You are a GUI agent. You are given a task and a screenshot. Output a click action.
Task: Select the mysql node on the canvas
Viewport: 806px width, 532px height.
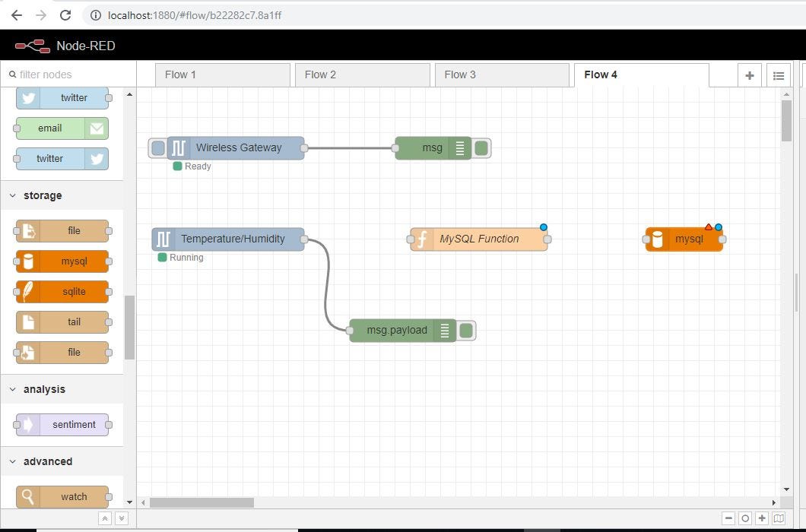pos(684,239)
